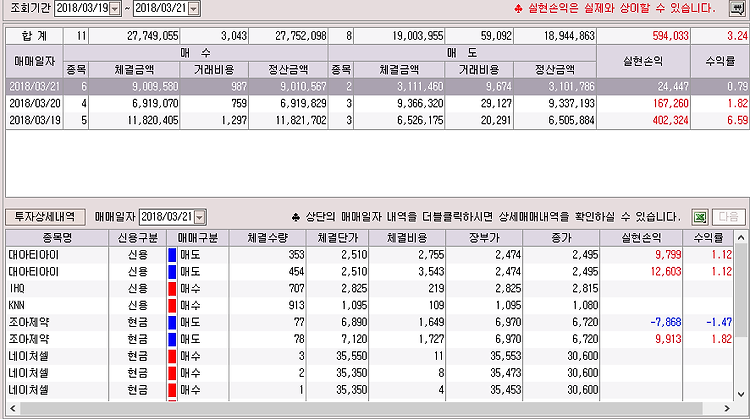Click the vertical scrollbar down arrow
Image resolution: width=750 pixels, height=419 pixels.
point(741,394)
